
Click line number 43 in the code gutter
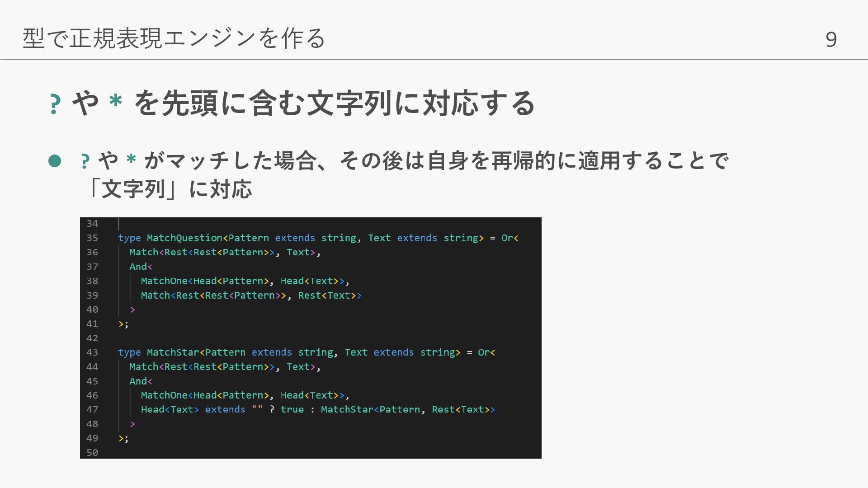pyautogui.click(x=92, y=352)
